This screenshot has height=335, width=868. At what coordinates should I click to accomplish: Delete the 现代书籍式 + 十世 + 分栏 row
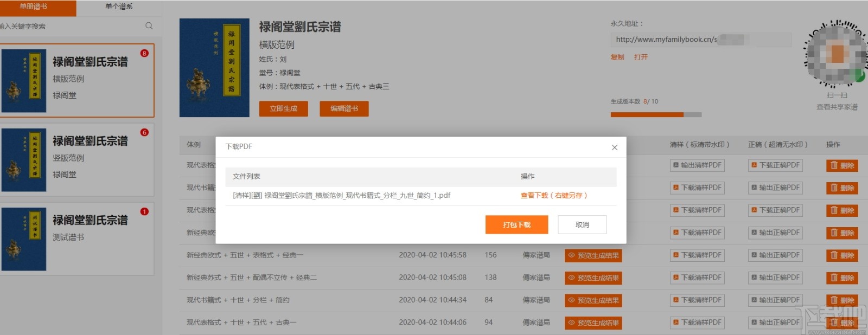pos(842,300)
